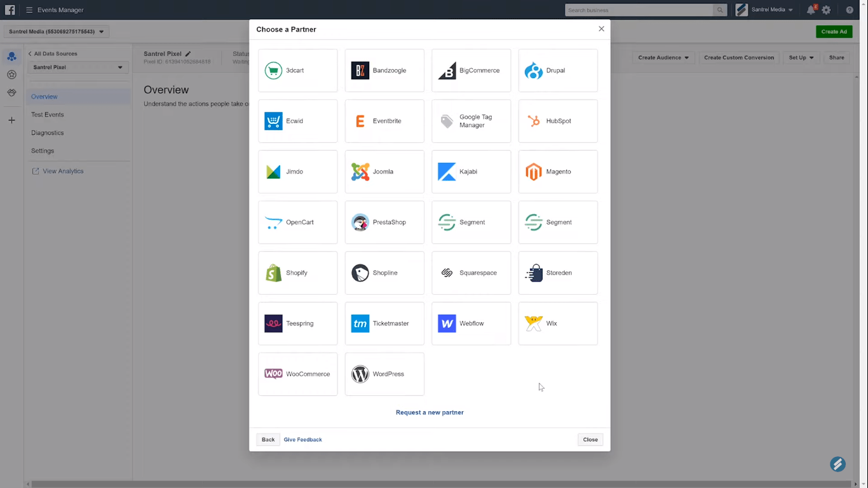Open the Set Up dropdown
Image resolution: width=868 pixels, height=488 pixels.
[801, 58]
